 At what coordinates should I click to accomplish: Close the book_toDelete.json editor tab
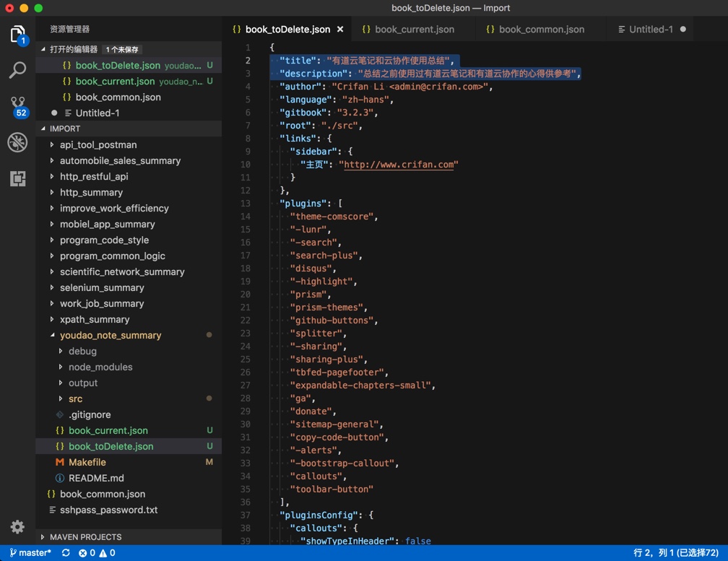340,30
